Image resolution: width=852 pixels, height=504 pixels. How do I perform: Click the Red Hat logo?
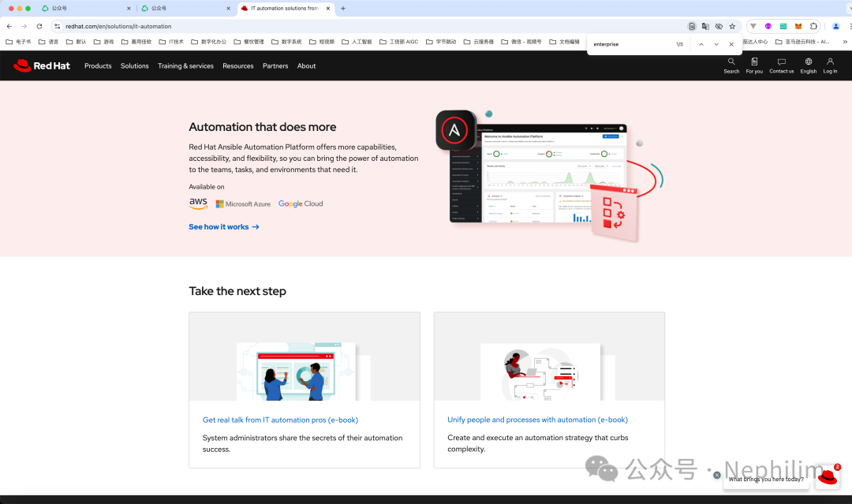click(42, 65)
